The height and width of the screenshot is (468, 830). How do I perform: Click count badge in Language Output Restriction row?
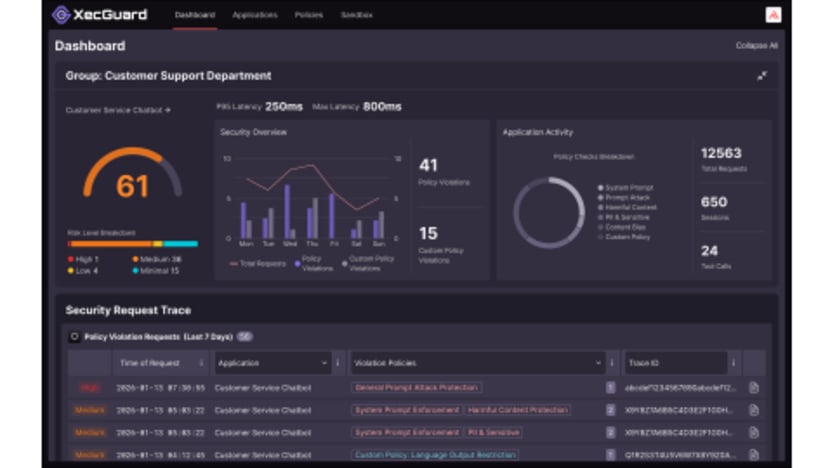pyautogui.click(x=610, y=455)
